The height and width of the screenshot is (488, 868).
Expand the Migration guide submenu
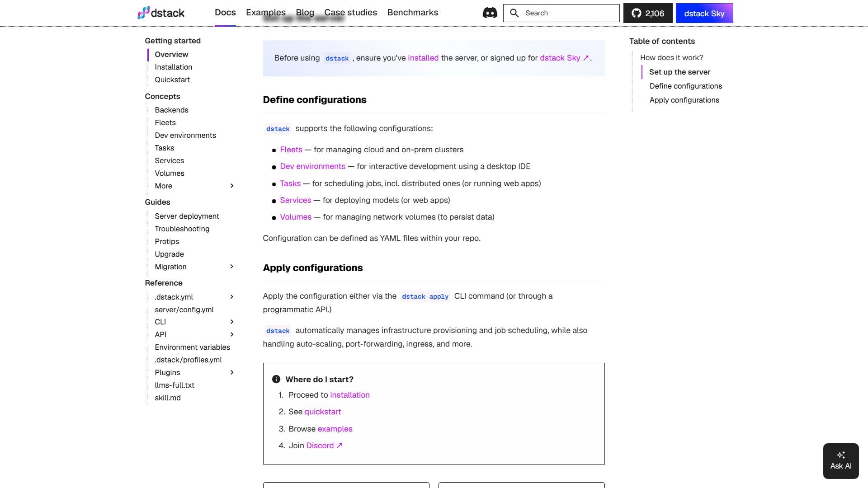tap(232, 267)
